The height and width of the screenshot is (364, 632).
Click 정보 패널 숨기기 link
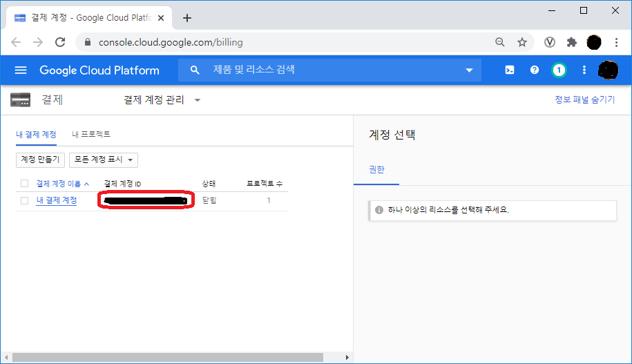pos(584,99)
